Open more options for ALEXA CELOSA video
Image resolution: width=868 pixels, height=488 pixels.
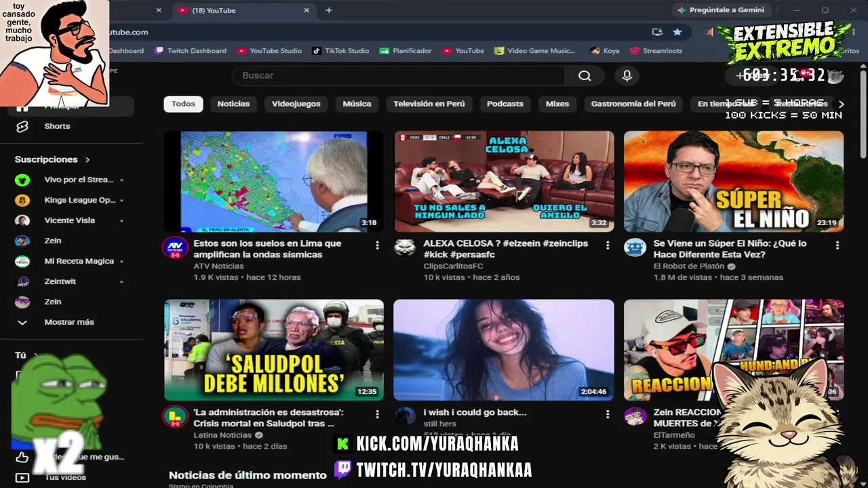click(x=608, y=245)
